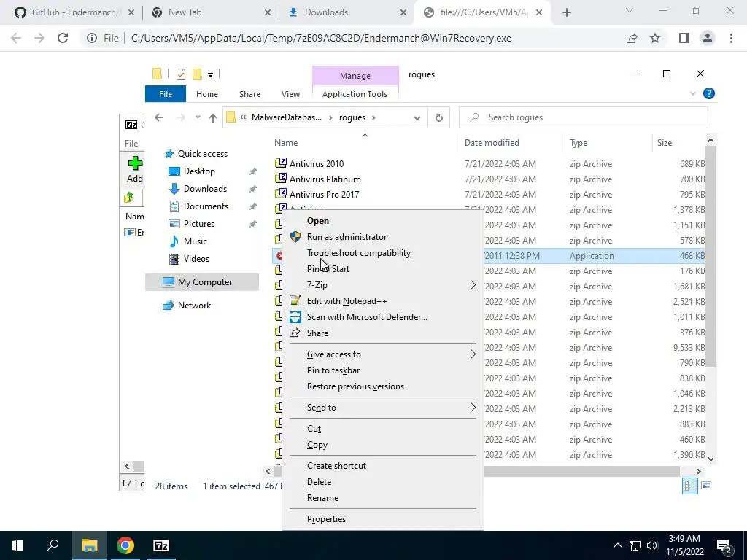Open Downloads in Quick access
Screen dimensions: 747x560
point(205,189)
